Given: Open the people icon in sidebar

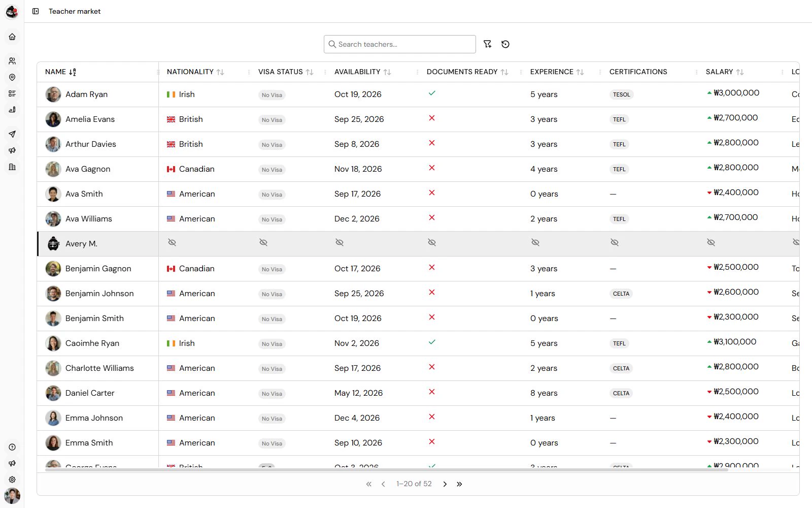Looking at the screenshot, I should 12,61.
